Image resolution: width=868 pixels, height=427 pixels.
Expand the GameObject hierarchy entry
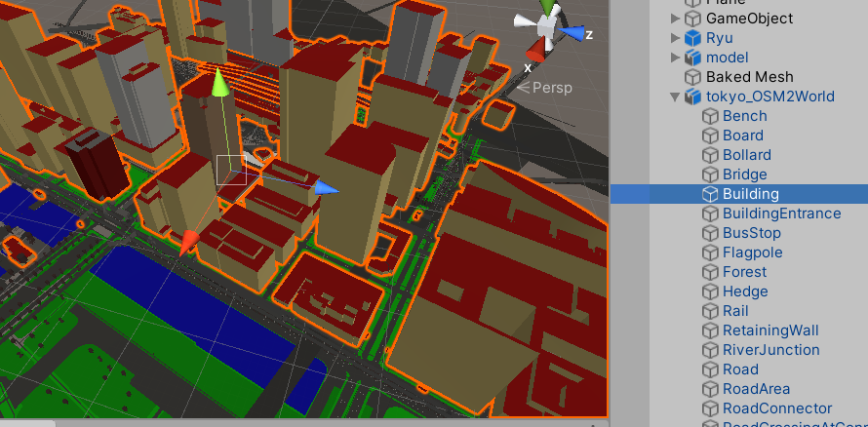pyautogui.click(x=675, y=19)
